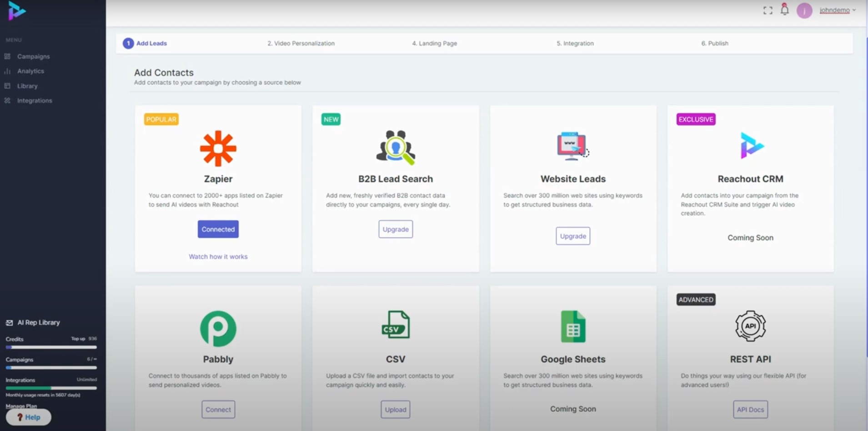The image size is (868, 431).
Task: Open the Integration step tab
Action: tap(575, 43)
